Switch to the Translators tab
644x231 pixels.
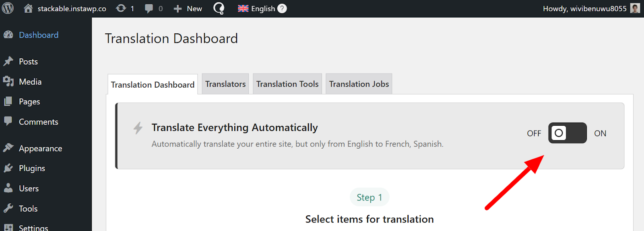[x=225, y=84]
